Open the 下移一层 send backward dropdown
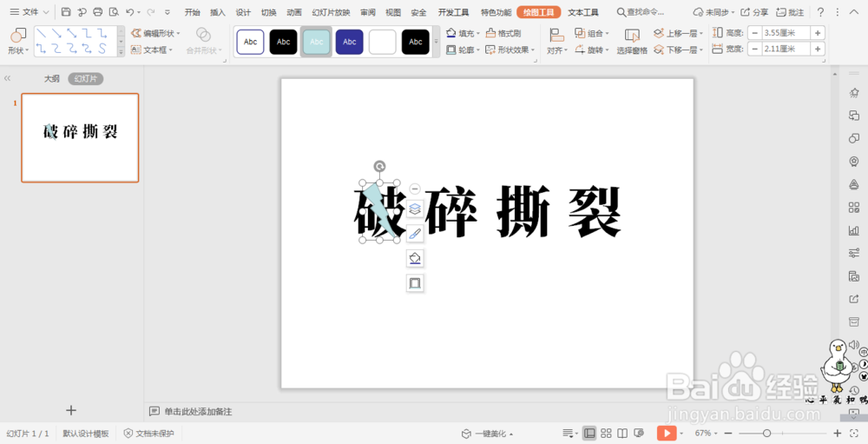This screenshot has width=868, height=444. pos(700,50)
